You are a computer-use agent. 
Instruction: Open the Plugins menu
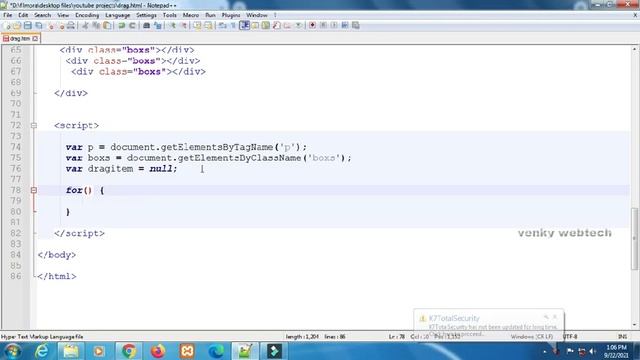click(x=231, y=15)
